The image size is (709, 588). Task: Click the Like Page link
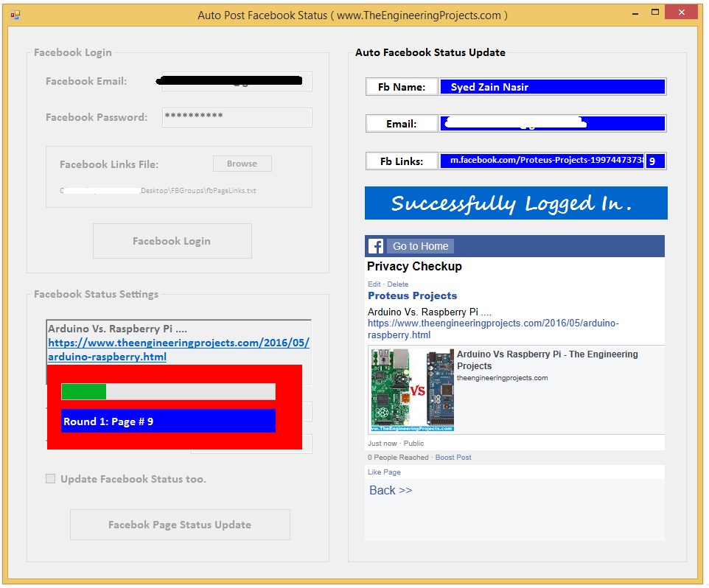pyautogui.click(x=384, y=472)
